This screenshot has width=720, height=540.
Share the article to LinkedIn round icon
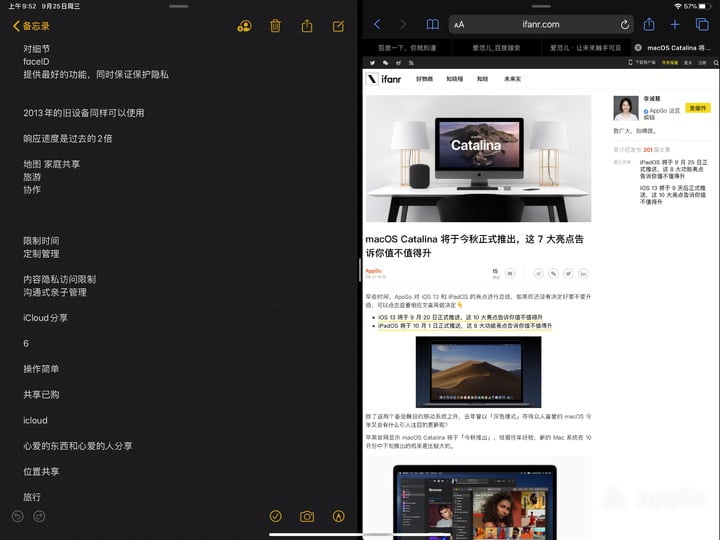click(x=583, y=274)
